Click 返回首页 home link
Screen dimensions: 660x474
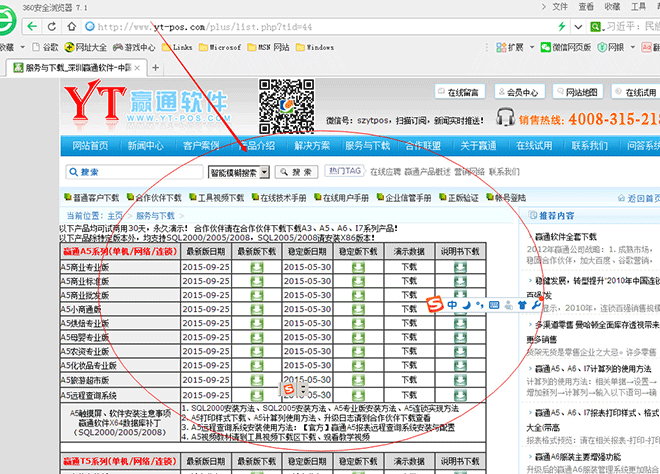click(639, 198)
